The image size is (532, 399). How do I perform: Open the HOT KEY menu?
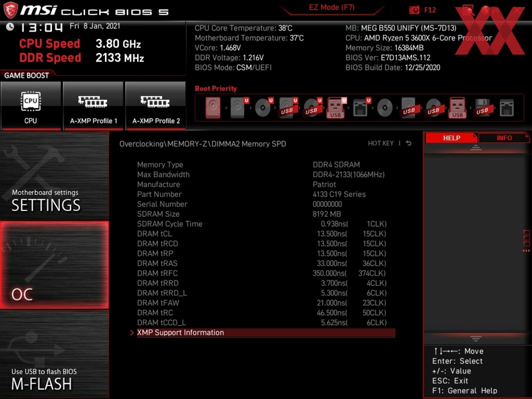pos(381,143)
